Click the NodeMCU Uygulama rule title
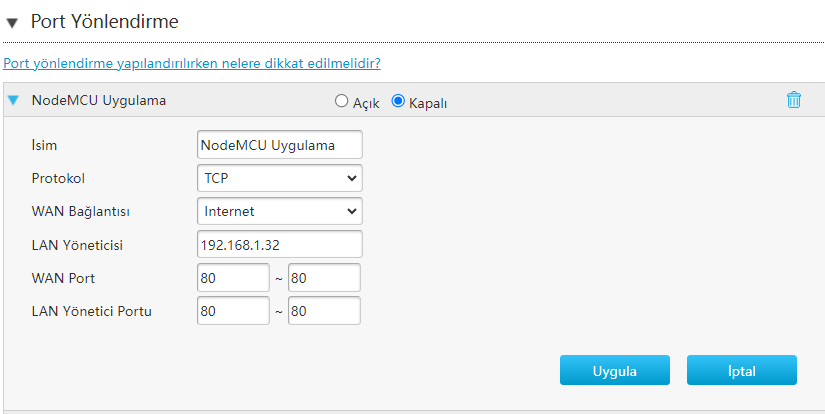The width and height of the screenshot is (825, 414). [99, 100]
